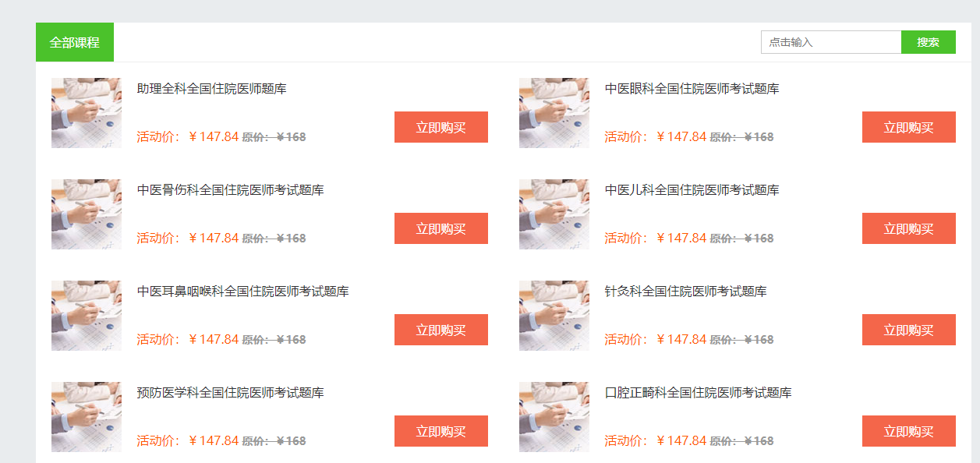
Task: Open 助理全科全国住院医师题库 thumbnail image
Action: pyautogui.click(x=87, y=113)
